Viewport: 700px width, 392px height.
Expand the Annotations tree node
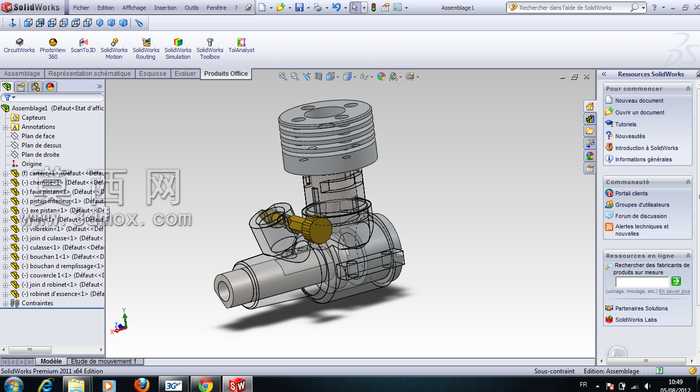pyautogui.click(x=6, y=127)
